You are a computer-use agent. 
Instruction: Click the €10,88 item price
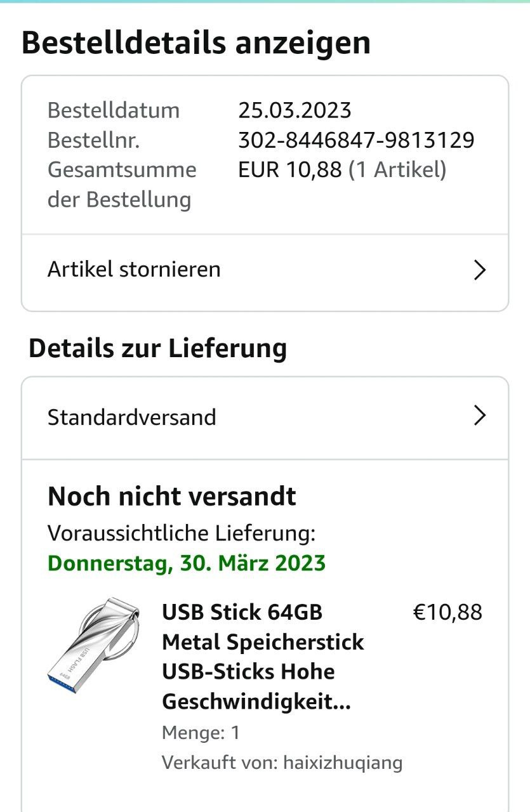447,613
